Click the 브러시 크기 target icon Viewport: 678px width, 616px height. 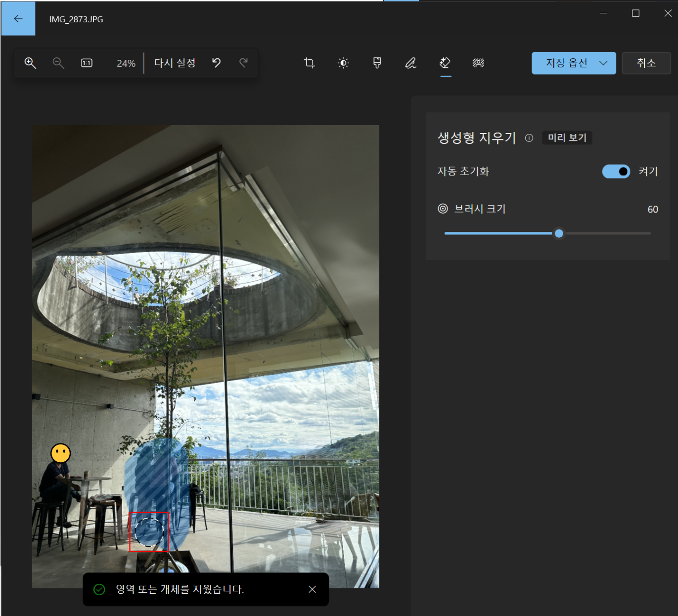[x=443, y=209]
